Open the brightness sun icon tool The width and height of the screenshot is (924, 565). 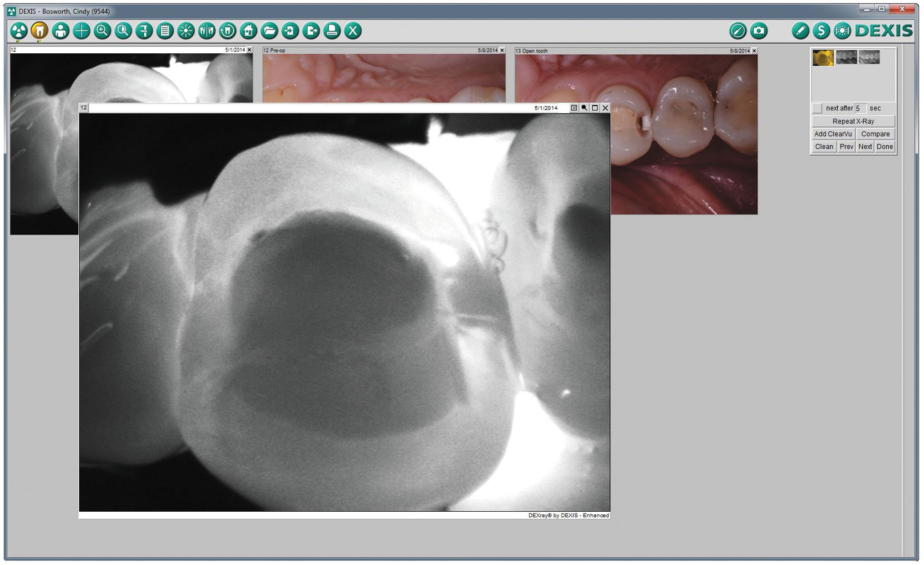[186, 31]
